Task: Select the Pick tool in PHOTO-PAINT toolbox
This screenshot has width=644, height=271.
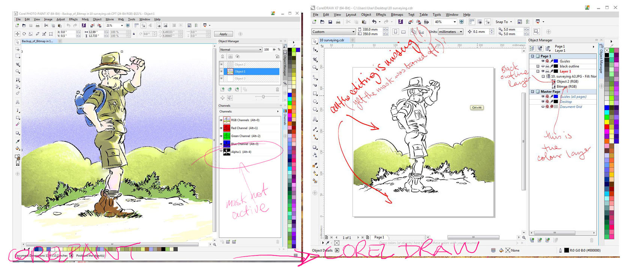Action: (x=18, y=42)
